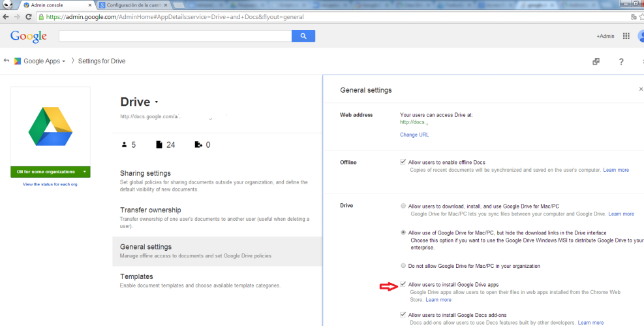Image resolution: width=644 pixels, height=326 pixels.
Task: Expand the Google Apps breadcrumb dropdown
Action: 64,61
